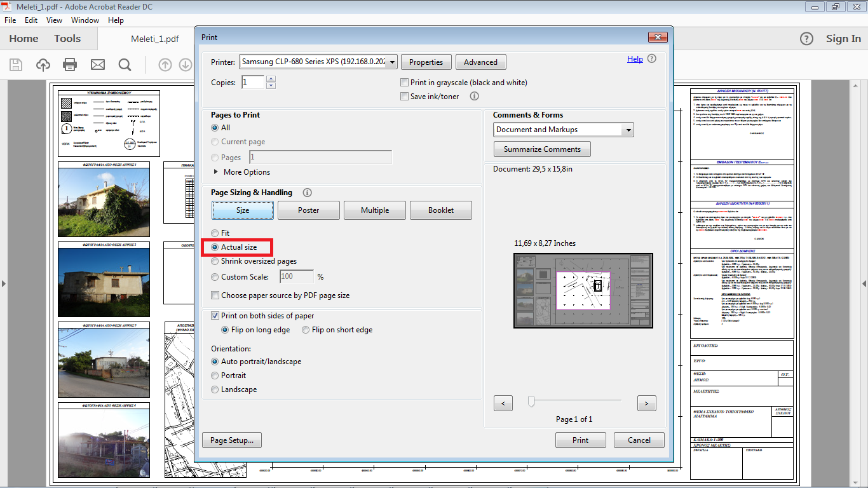The height and width of the screenshot is (488, 868).
Task: Open the File menu
Action: (x=10, y=20)
